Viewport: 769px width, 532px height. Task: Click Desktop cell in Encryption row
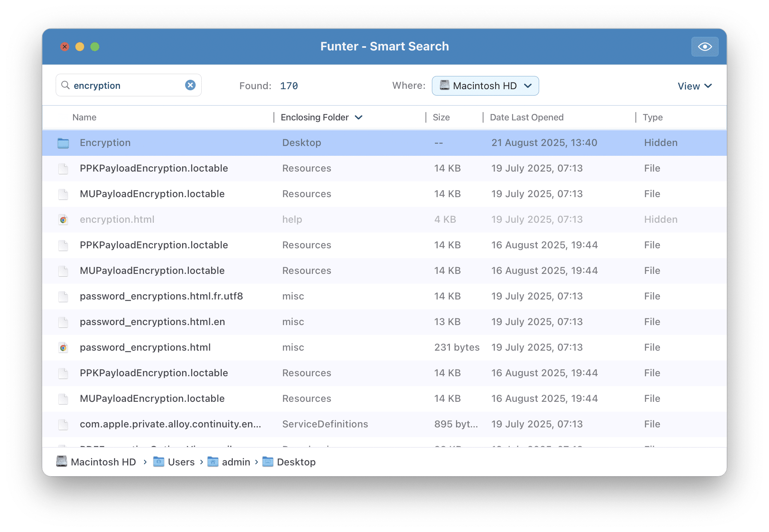click(x=302, y=143)
